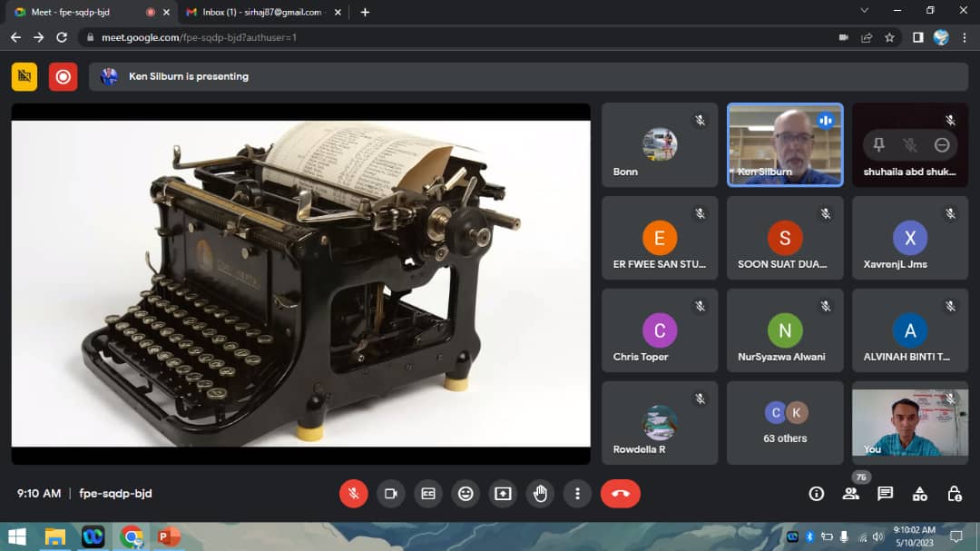Image resolution: width=980 pixels, height=551 pixels.
Task: Pin shuhaila abd shuk's tile
Action: click(x=878, y=145)
